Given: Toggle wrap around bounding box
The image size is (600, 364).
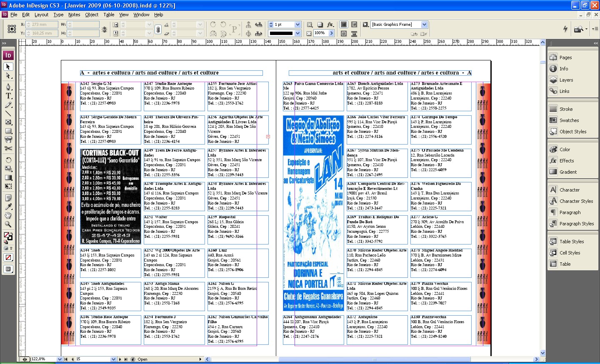Looking at the screenshot, I should 354,25.
